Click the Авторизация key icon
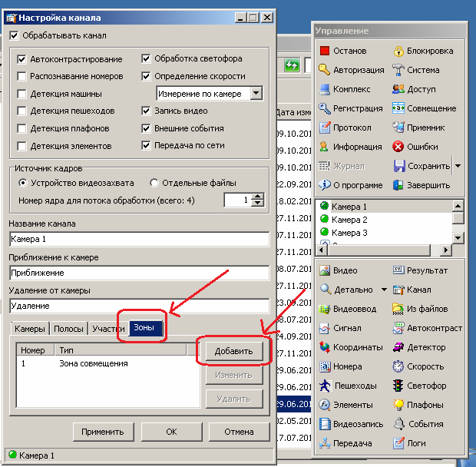 325,70
